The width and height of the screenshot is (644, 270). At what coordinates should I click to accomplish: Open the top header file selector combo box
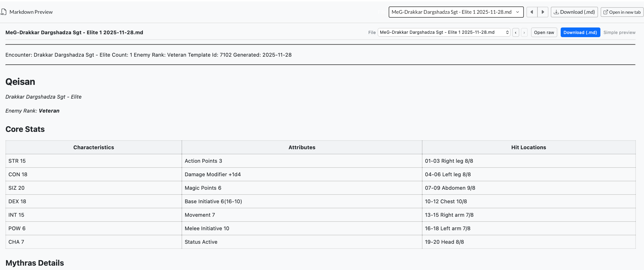pos(451,12)
